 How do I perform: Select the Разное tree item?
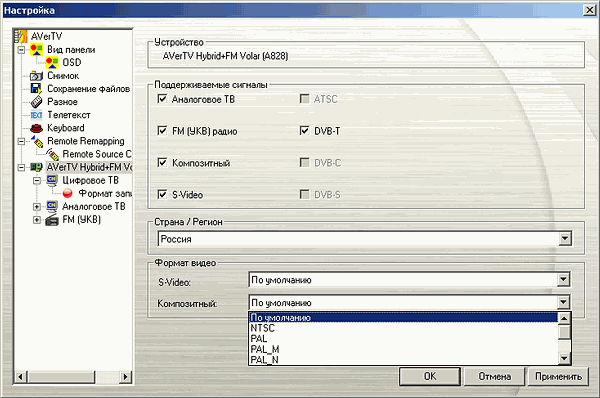62,102
